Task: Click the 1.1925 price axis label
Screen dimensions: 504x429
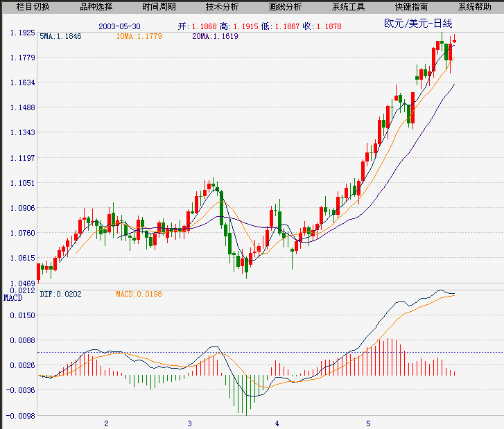Action: pos(22,33)
